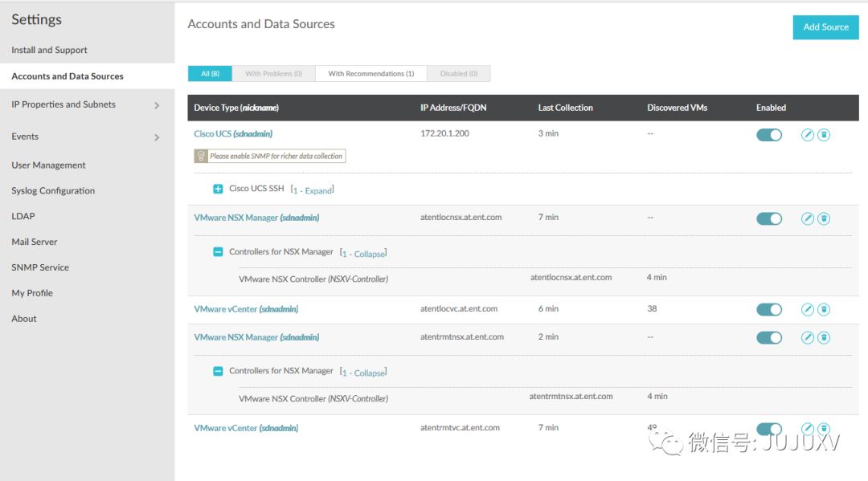Collapse controllers under atentlocnsx minus box
This screenshot has height=481, width=868.
[x=218, y=252]
